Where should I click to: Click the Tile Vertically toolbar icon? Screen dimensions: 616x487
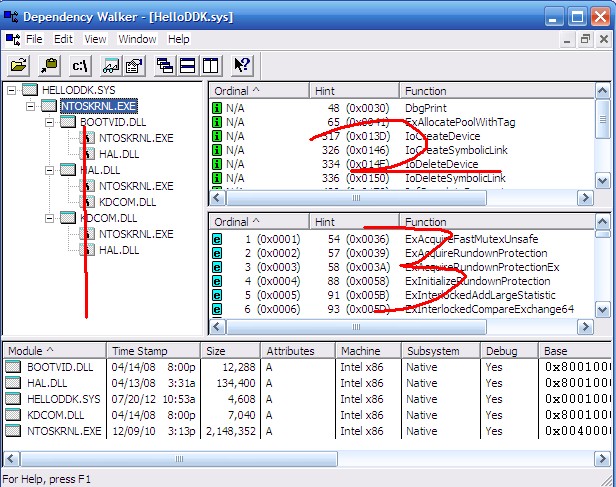(x=211, y=66)
